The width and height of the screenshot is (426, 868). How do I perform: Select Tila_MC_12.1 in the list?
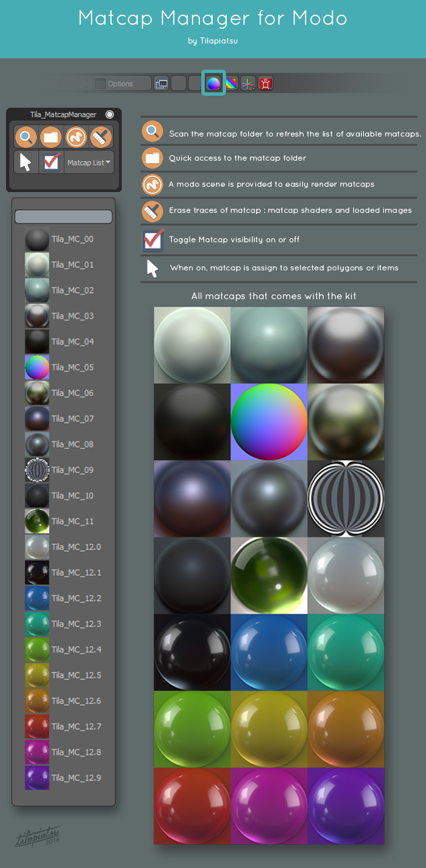coord(64,573)
